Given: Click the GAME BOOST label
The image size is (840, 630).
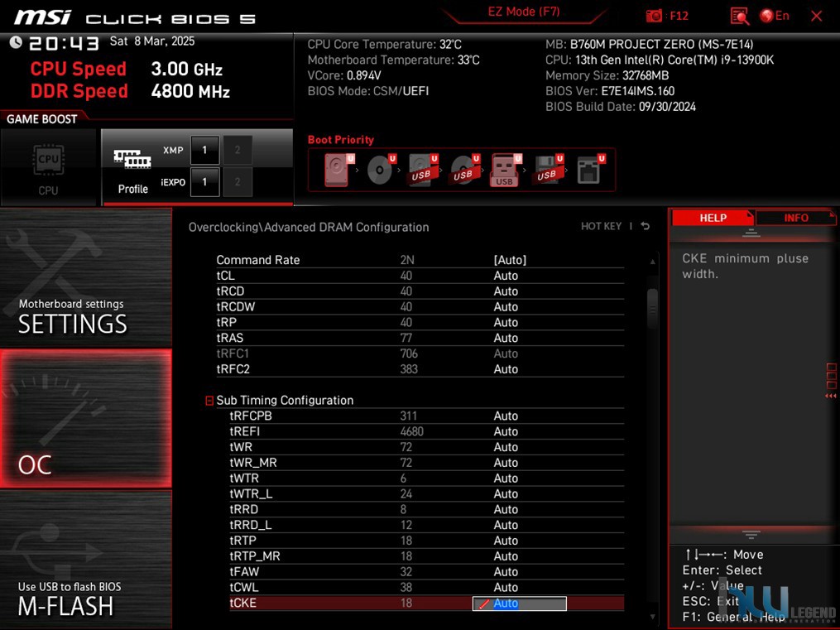Looking at the screenshot, I should [x=41, y=119].
